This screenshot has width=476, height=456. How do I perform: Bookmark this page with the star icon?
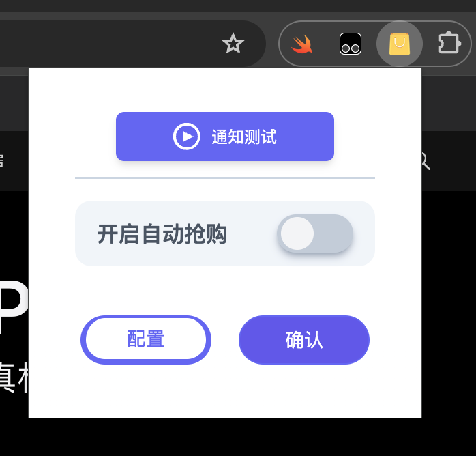click(233, 44)
